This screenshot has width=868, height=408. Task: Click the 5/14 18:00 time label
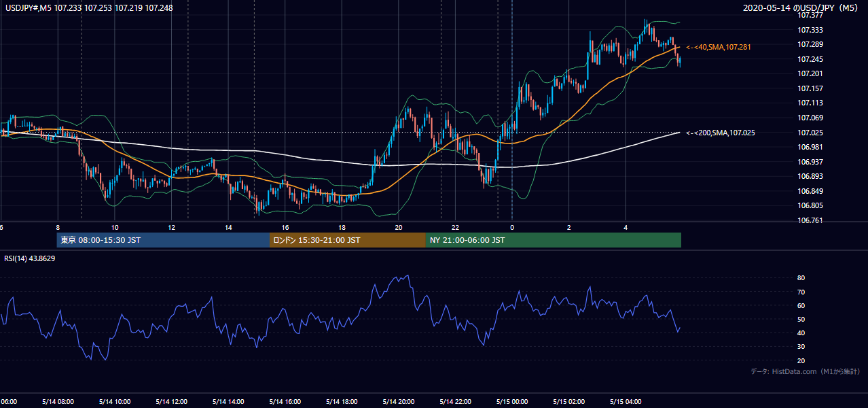pyautogui.click(x=342, y=401)
